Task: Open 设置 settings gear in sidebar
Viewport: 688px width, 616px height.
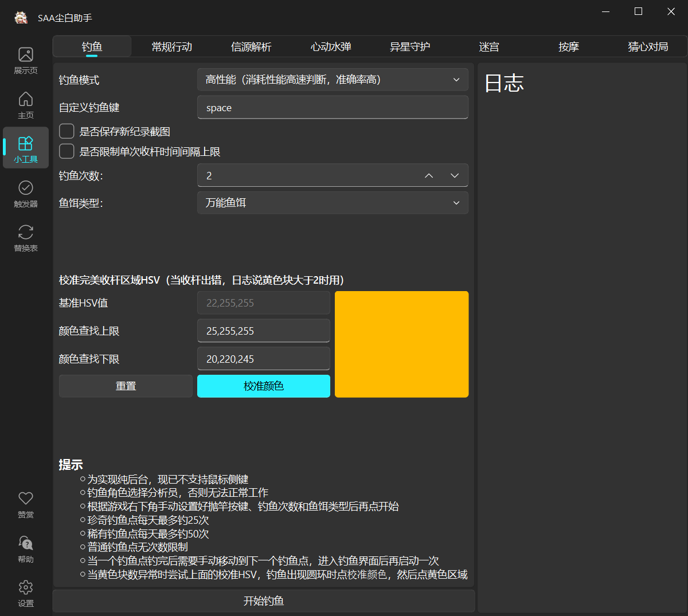Action: 26,593
